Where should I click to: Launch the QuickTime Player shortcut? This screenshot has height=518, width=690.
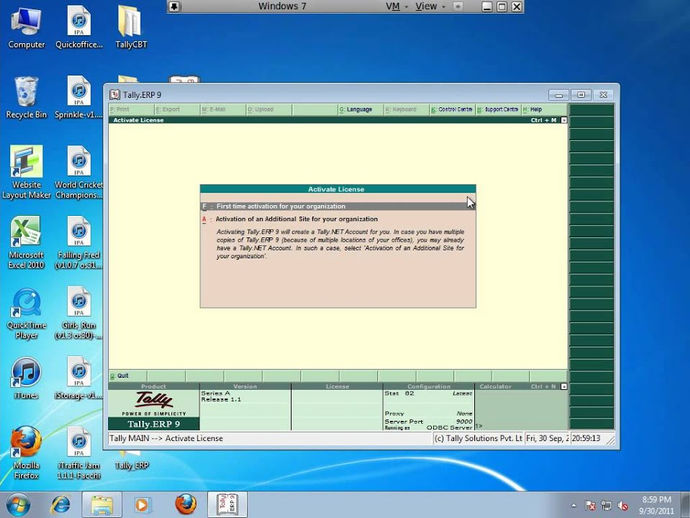point(26,313)
